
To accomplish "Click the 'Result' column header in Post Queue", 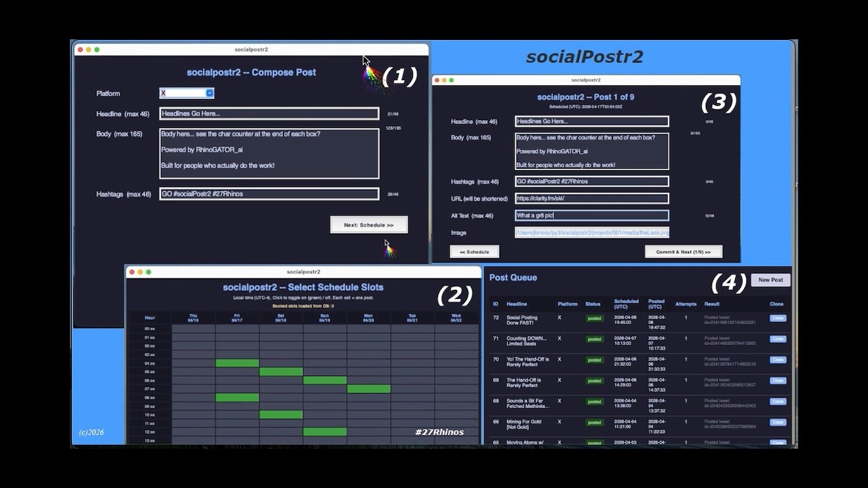I will click(x=712, y=304).
